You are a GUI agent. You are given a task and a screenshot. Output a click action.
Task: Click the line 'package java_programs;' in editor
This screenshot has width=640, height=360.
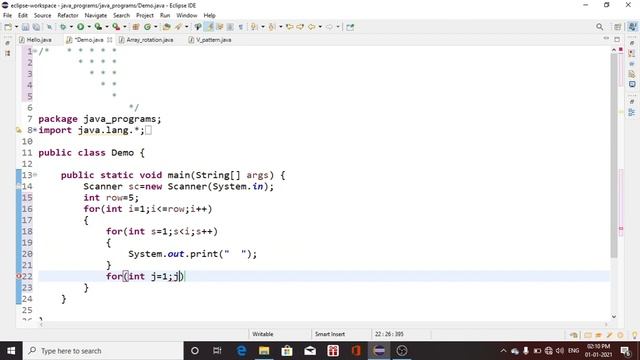point(100,119)
